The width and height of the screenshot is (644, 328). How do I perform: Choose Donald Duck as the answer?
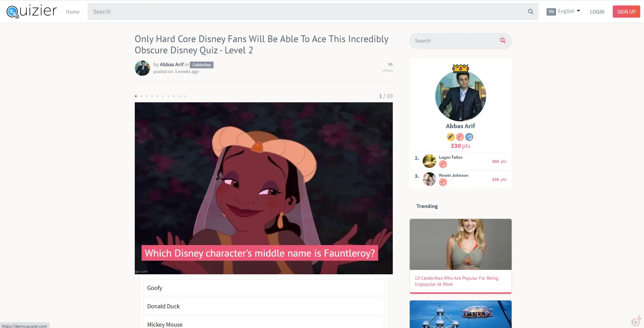(x=263, y=306)
